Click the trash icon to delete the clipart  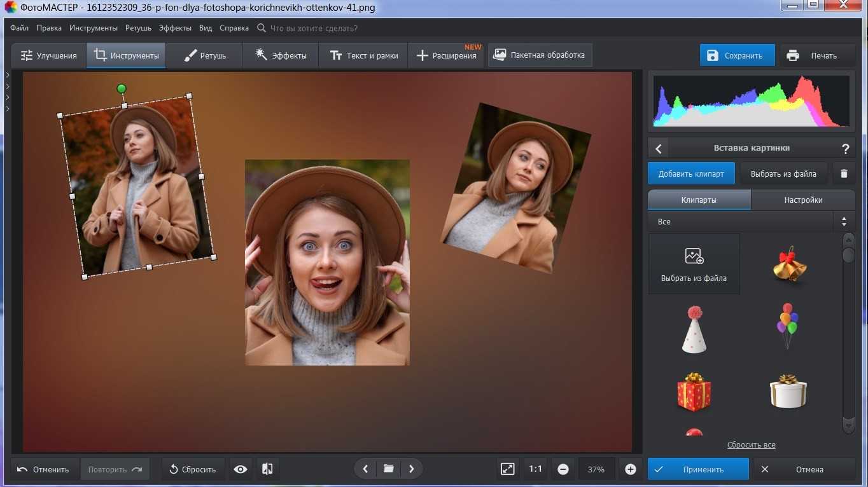tap(844, 174)
